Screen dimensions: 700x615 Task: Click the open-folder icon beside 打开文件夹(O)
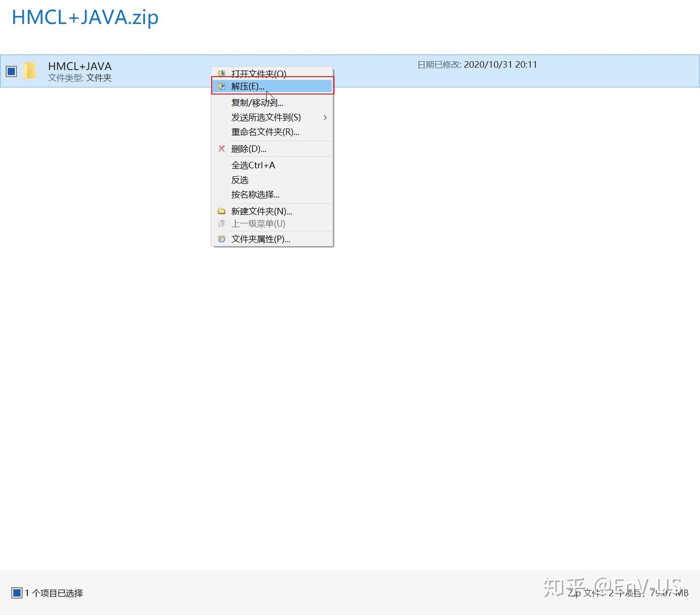tap(222, 73)
